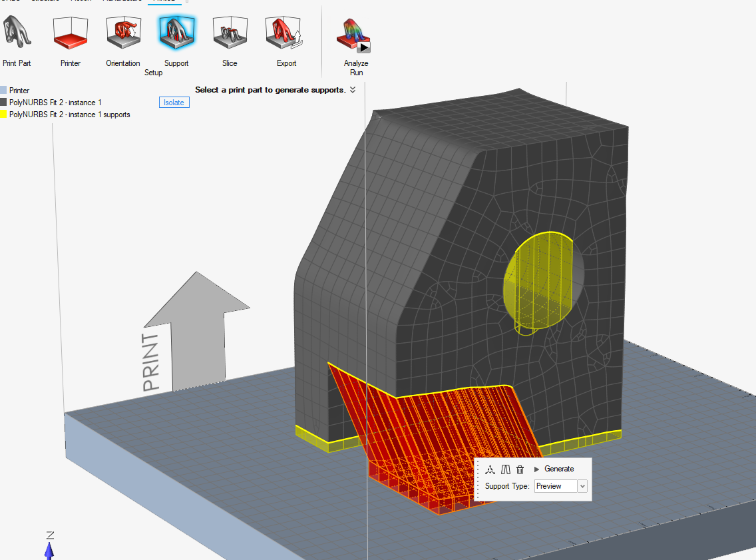This screenshot has height=560, width=756.
Task: Open the Slice tool
Action: pos(230,33)
